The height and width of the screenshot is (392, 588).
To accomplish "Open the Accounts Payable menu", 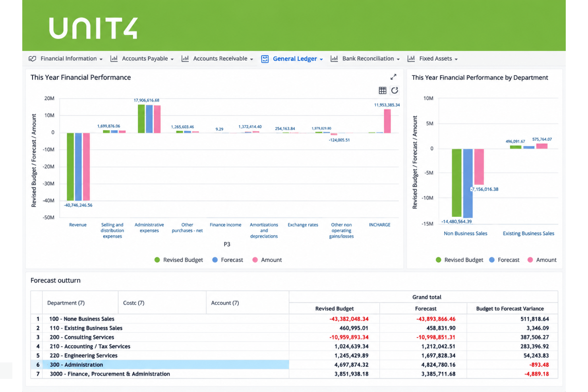I will click(x=142, y=59).
